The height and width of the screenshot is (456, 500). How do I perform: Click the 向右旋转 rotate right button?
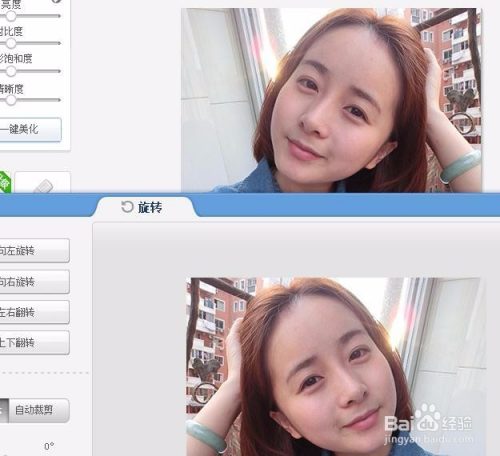point(34,282)
